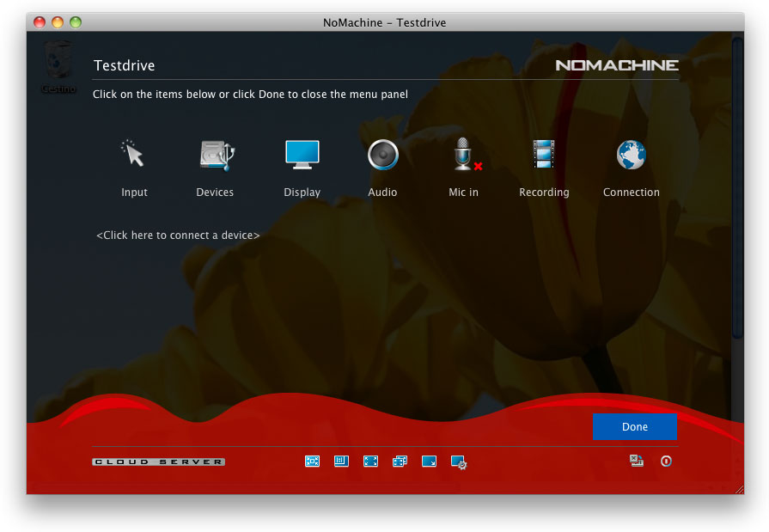The width and height of the screenshot is (769, 532).
Task: Toggle fullscreen mode icon in bottom toolbar
Action: pos(370,462)
